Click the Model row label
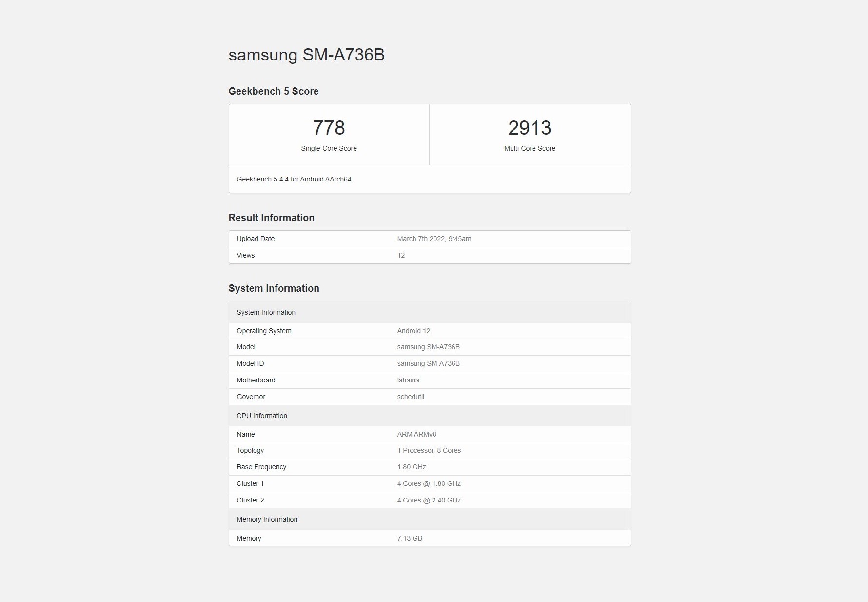This screenshot has width=868, height=602. [x=246, y=347]
